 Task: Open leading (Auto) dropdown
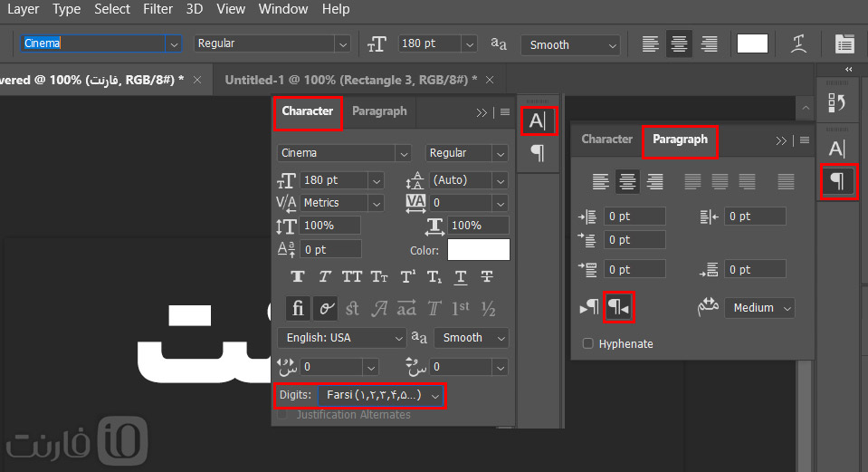500,180
